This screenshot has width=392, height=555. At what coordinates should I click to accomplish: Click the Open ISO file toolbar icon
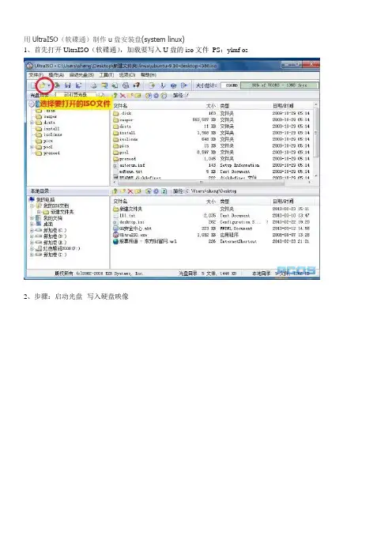pos(42,85)
